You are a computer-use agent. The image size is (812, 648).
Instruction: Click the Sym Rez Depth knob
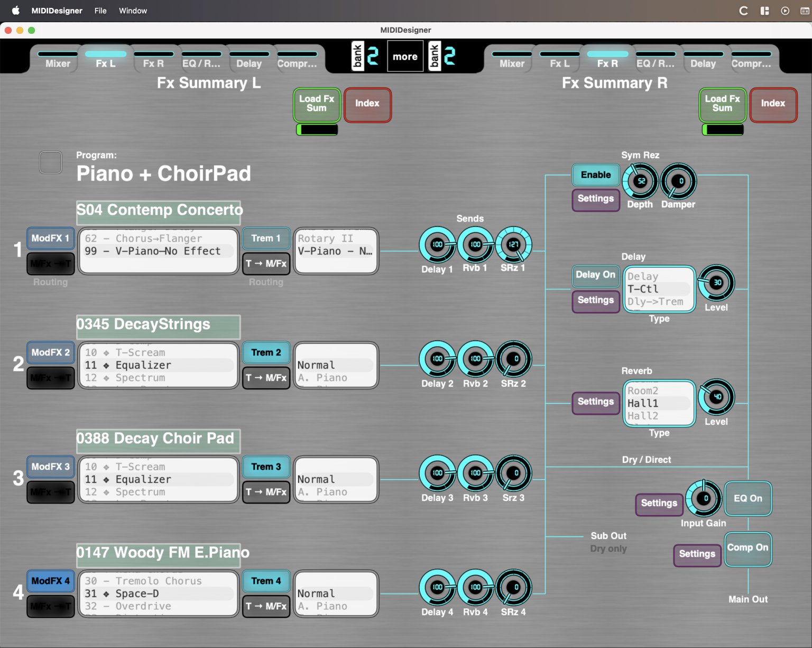640,181
